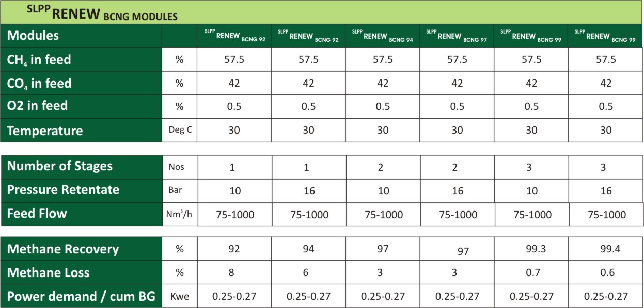
Task: Select the Modules header cell
Action: (33, 36)
